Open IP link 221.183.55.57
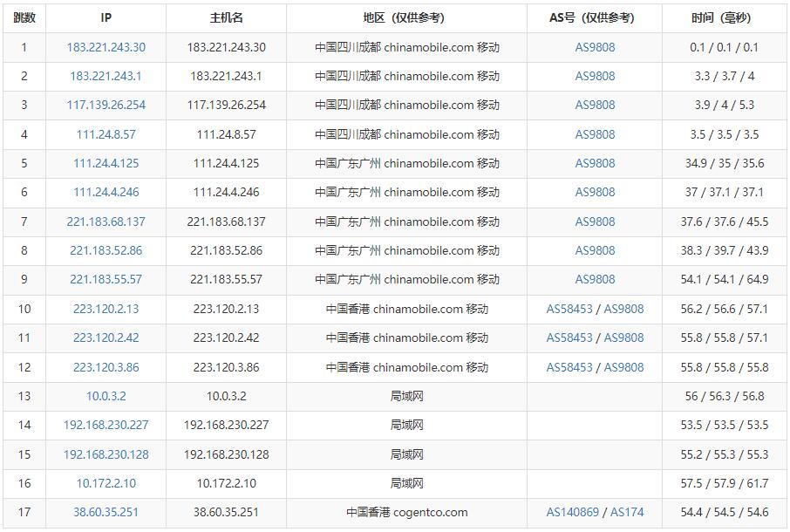The width and height of the screenshot is (790, 532). (x=106, y=279)
